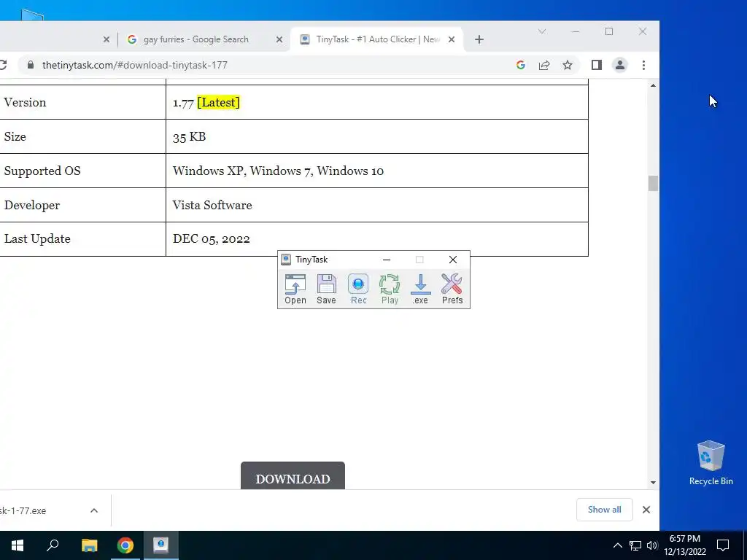Close the Google Search tab
The width and height of the screenshot is (747, 560).
click(279, 39)
